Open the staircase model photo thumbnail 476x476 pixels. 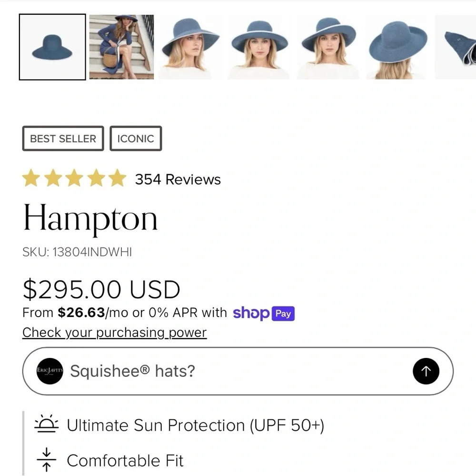[x=121, y=47]
